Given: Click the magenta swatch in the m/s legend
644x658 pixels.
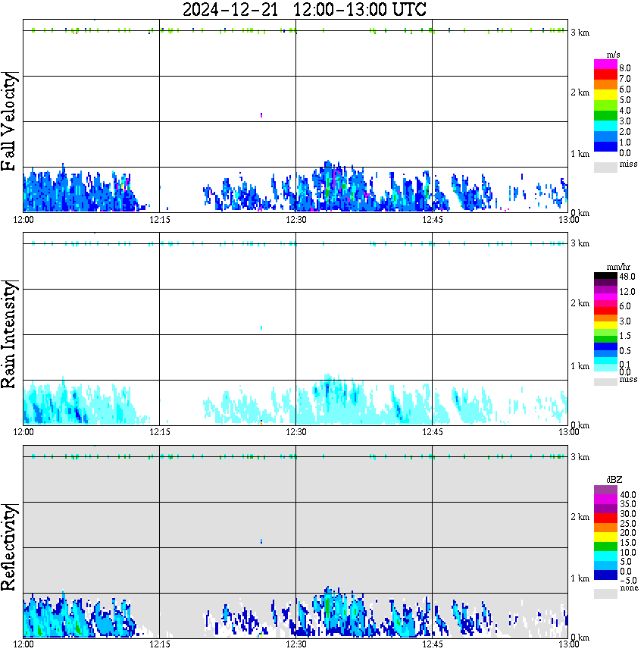Looking at the screenshot, I should (605, 64).
